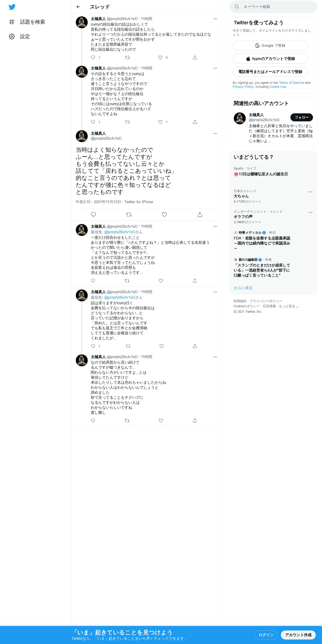Share the main tweet via share icon
The height and width of the screenshot is (644, 322).
pos(200,215)
